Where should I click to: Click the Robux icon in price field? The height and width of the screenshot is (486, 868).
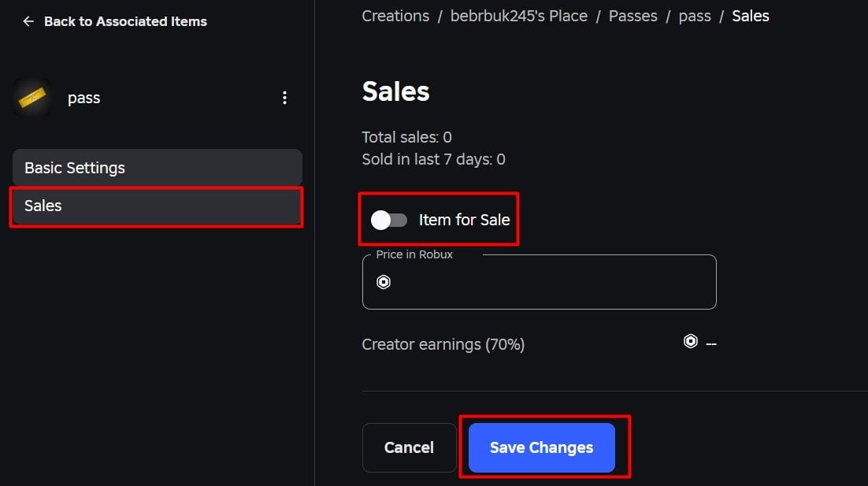(x=384, y=282)
